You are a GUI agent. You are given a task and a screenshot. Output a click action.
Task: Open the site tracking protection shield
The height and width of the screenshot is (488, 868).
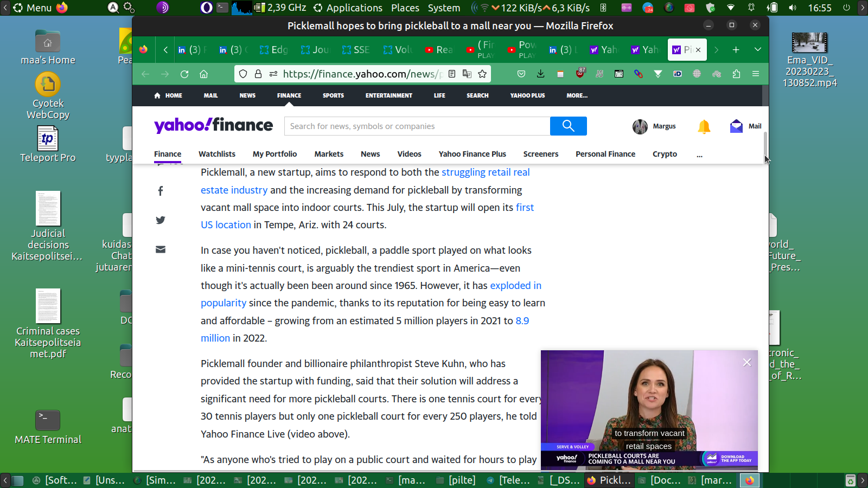click(x=243, y=74)
